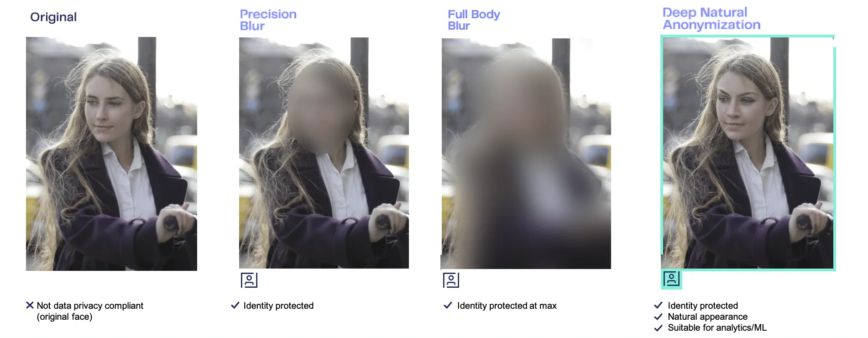Click the Suitable for analytics/ML text
Image resolution: width=868 pixels, height=338 pixels.
click(x=717, y=328)
